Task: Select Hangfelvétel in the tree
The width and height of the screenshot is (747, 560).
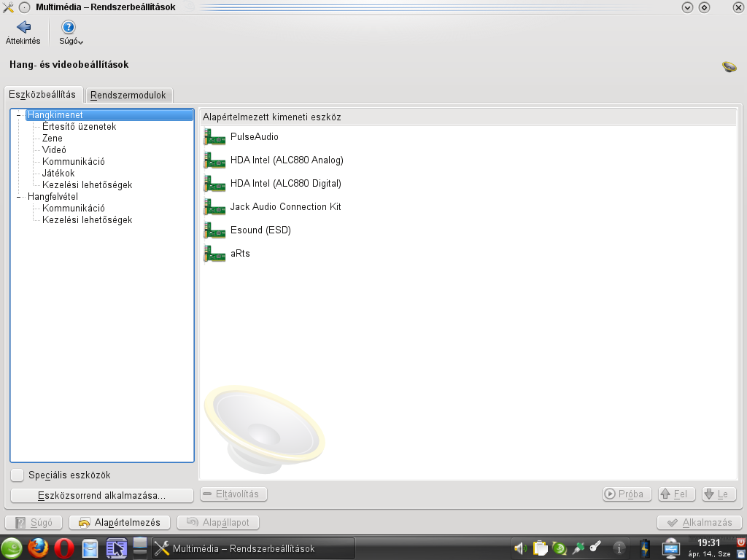Action: (x=53, y=196)
